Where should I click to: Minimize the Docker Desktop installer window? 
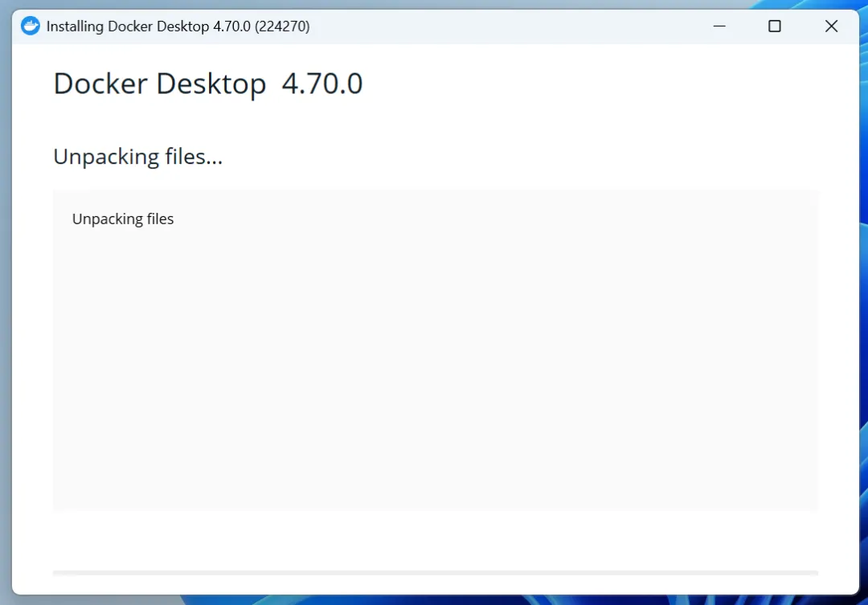click(719, 26)
